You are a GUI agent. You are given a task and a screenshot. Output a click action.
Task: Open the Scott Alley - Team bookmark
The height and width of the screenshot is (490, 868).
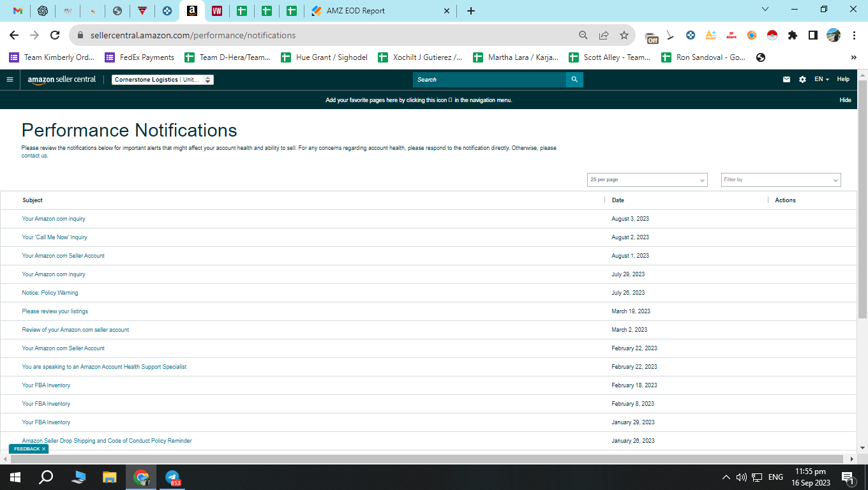point(610,57)
